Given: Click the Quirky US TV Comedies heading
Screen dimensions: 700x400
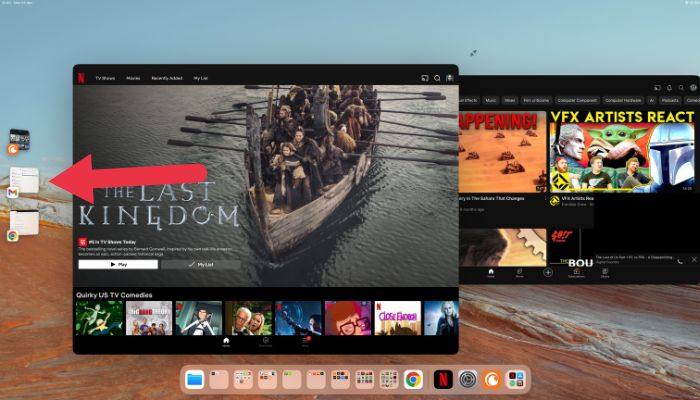Looking at the screenshot, I should tap(114, 295).
